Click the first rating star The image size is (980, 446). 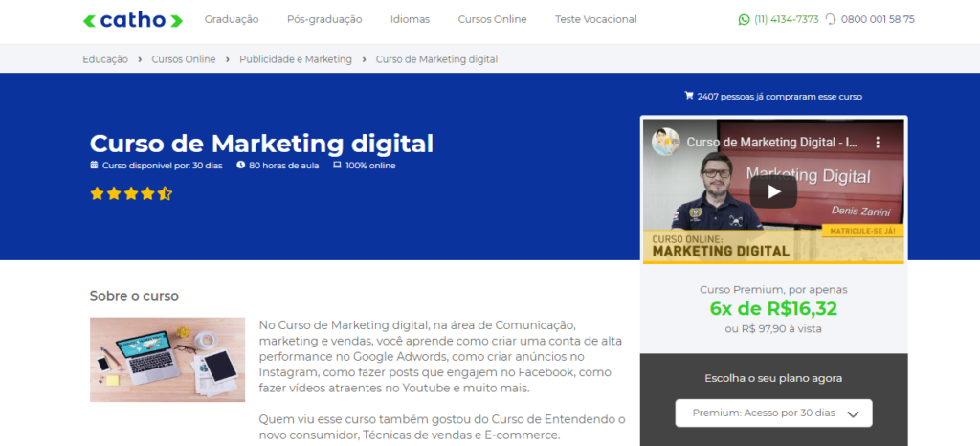97,193
